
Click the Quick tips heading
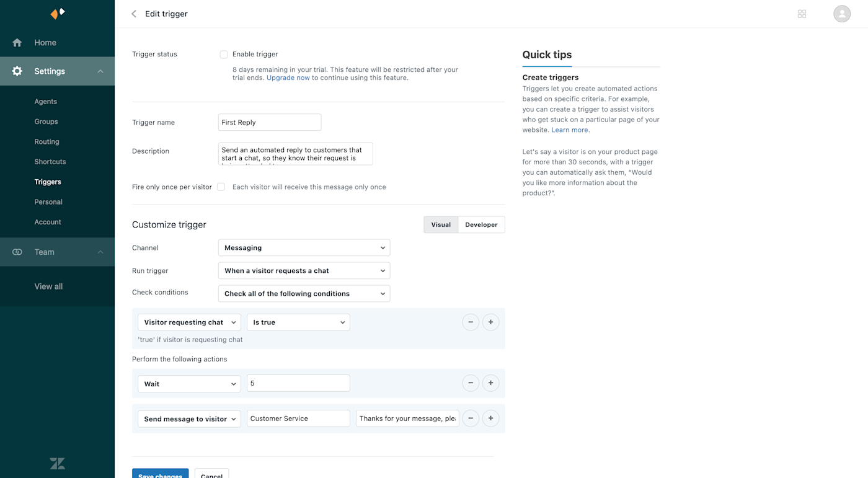click(x=547, y=55)
